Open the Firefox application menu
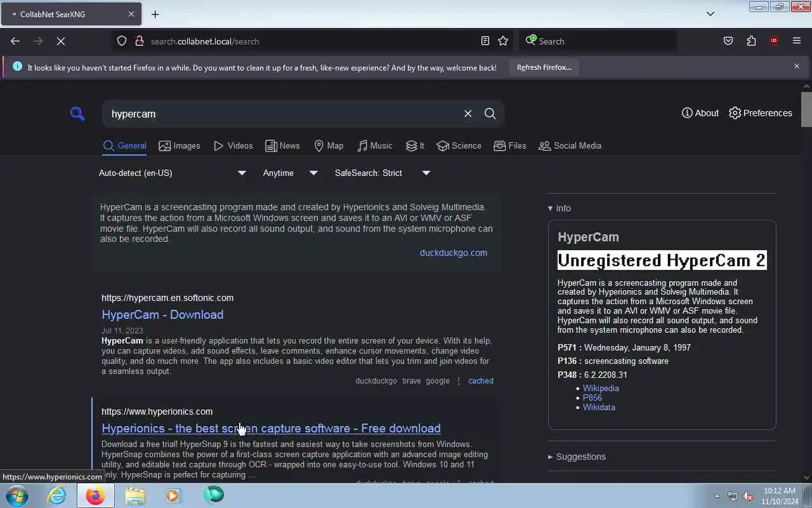Screen dimensions: 812x508 point(797,41)
